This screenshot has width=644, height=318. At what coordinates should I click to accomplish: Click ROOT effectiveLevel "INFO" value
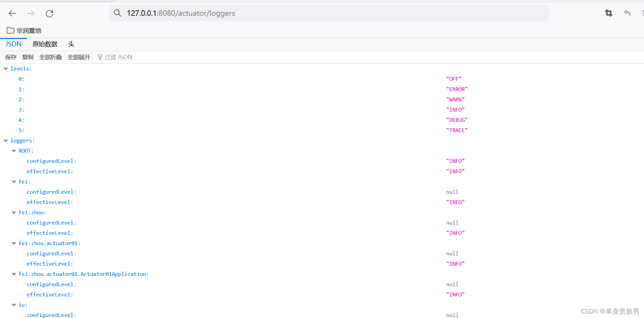(x=455, y=171)
